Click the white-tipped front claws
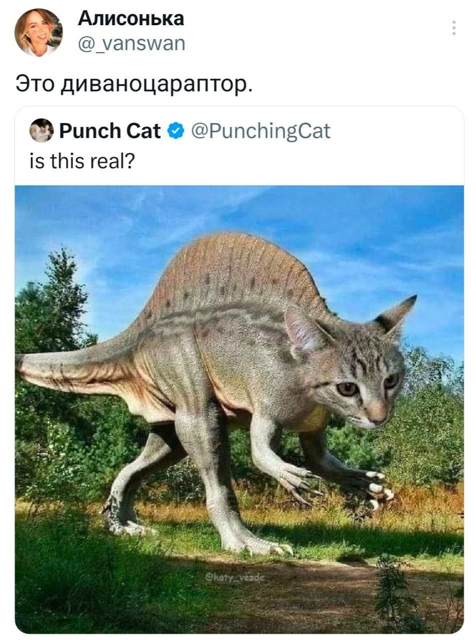This screenshot has height=640, width=476. click(x=379, y=489)
